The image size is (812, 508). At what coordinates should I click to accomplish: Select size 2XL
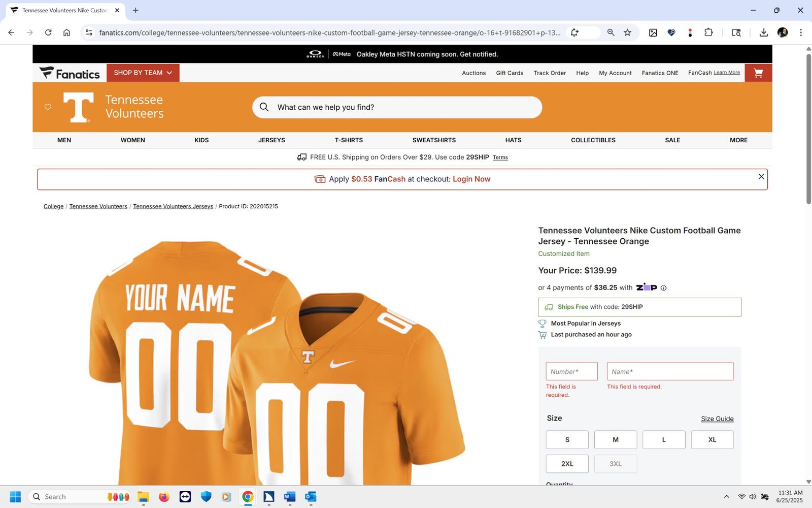[x=567, y=464]
